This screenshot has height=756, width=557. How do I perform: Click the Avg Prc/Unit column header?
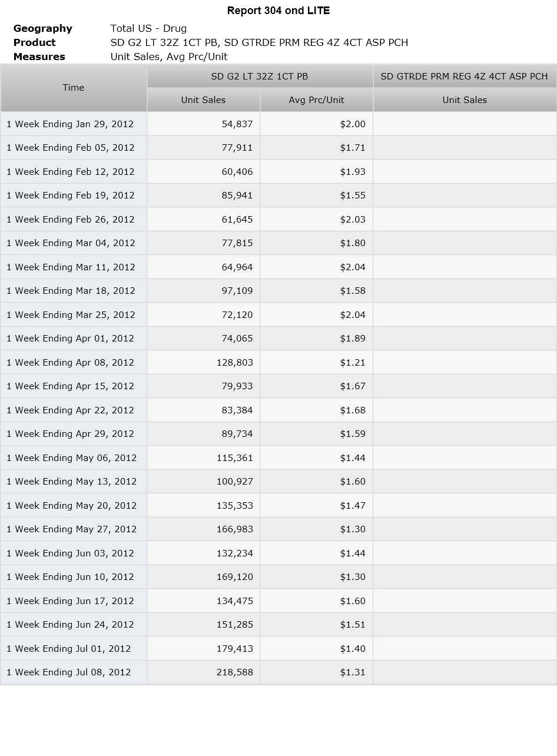316,100
